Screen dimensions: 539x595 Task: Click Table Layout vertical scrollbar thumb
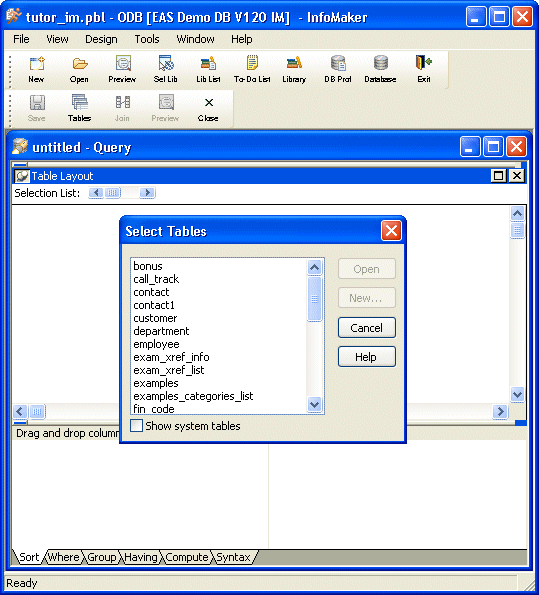tap(517, 230)
